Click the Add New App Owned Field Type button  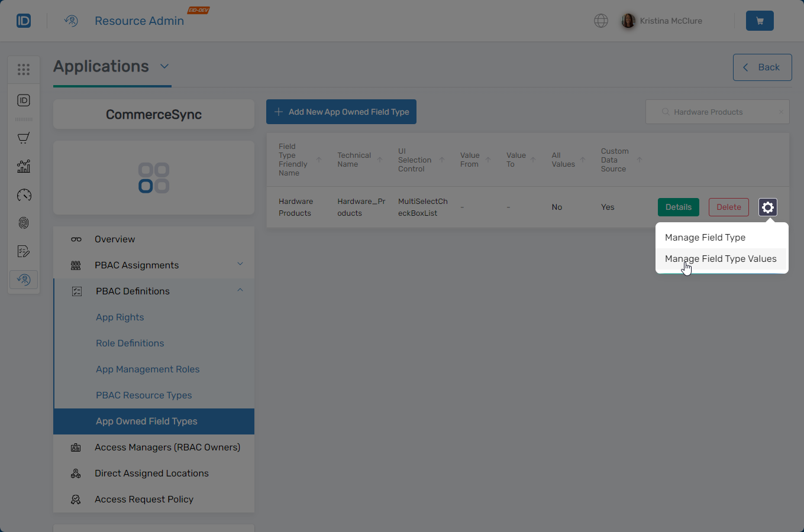coord(341,111)
